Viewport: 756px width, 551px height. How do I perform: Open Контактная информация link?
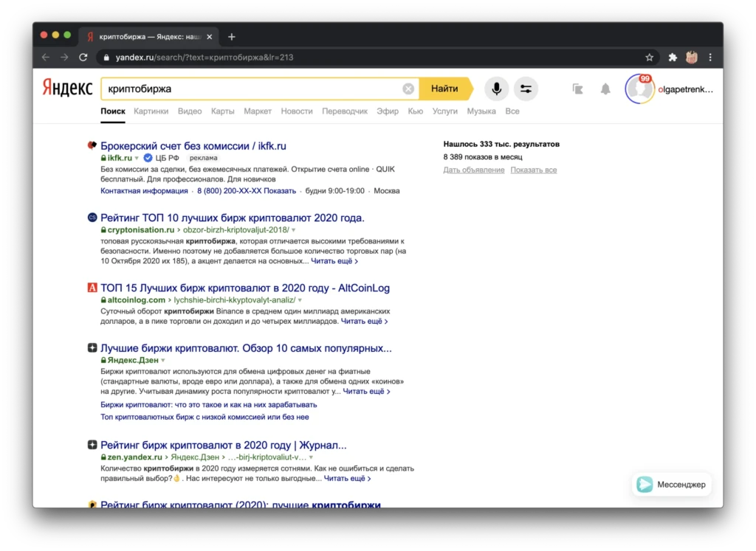coord(144,191)
